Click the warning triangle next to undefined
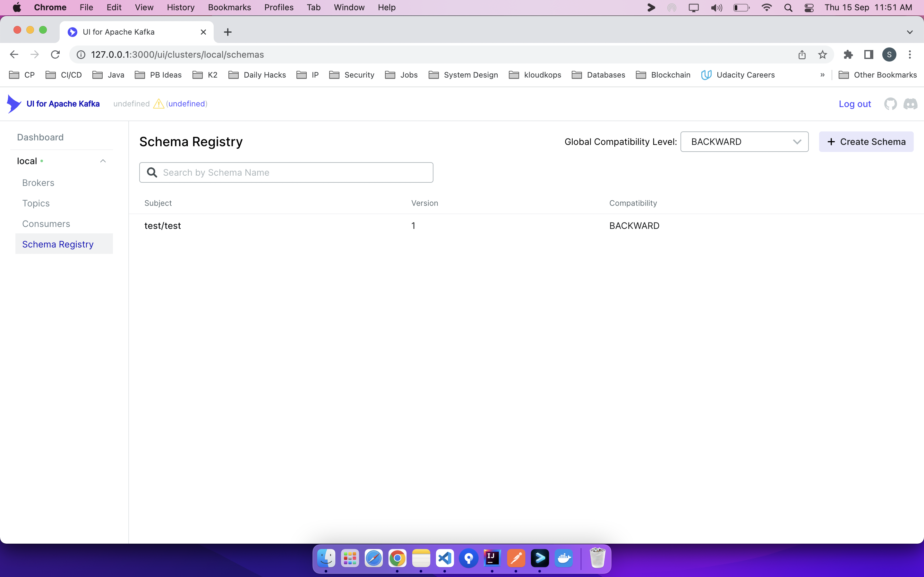This screenshot has width=924, height=577. pos(158,104)
